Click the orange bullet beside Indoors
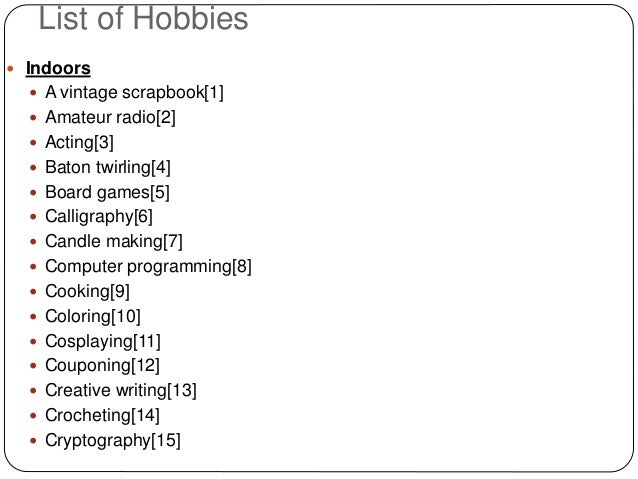This screenshot has width=638, height=479. click(11, 68)
